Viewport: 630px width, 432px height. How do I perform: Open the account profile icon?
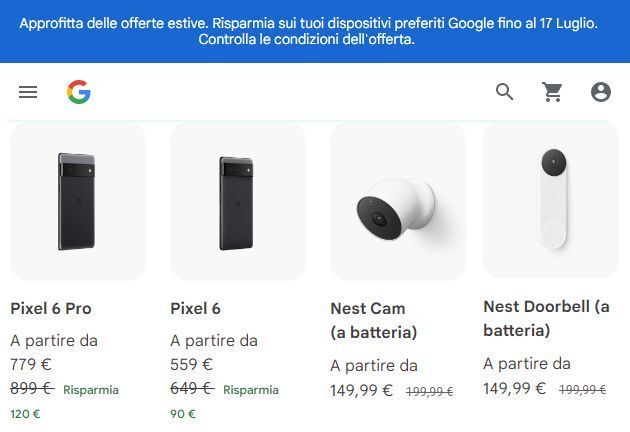(x=601, y=92)
